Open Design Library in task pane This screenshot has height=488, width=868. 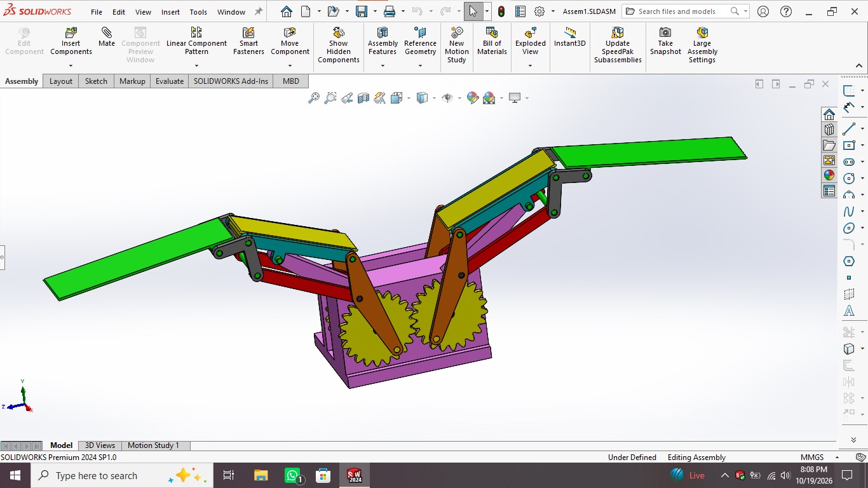click(829, 130)
